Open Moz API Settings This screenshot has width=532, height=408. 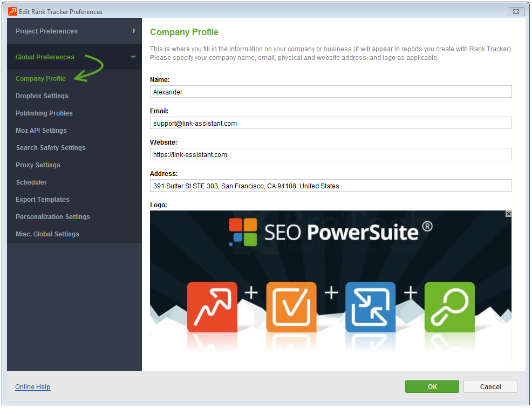(x=41, y=131)
